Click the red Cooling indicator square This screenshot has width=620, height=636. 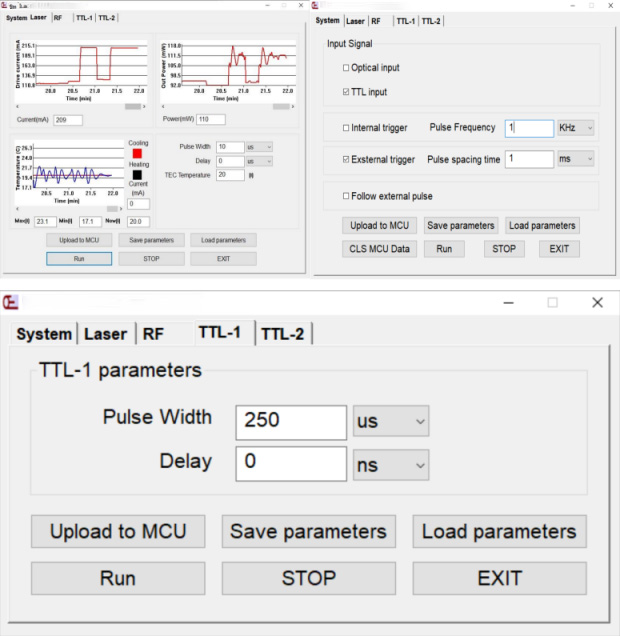(137, 154)
